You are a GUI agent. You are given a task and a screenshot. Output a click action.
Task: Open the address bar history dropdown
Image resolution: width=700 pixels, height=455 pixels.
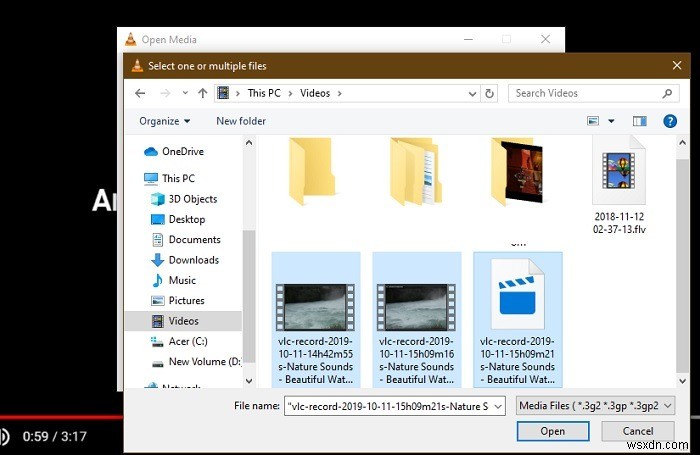(472, 94)
